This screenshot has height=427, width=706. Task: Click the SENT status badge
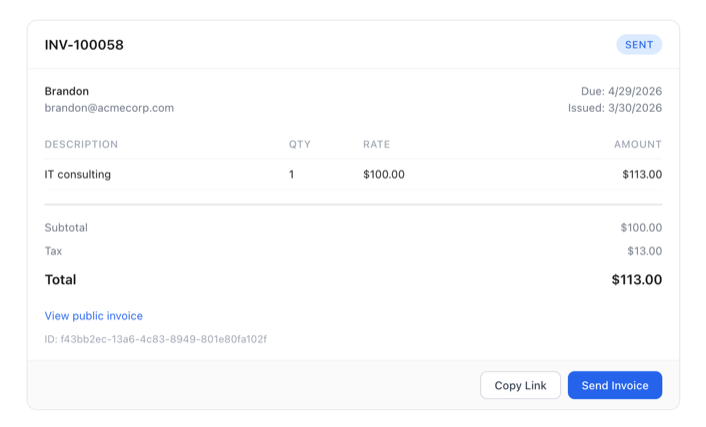pyautogui.click(x=639, y=45)
